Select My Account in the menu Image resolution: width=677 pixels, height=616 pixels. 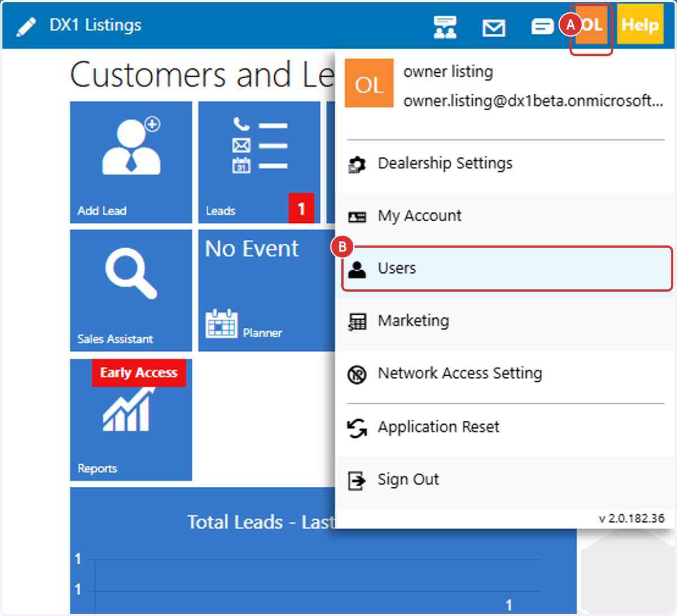(504, 216)
